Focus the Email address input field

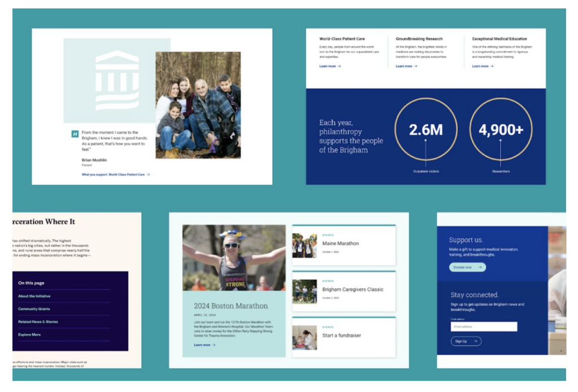point(484,327)
